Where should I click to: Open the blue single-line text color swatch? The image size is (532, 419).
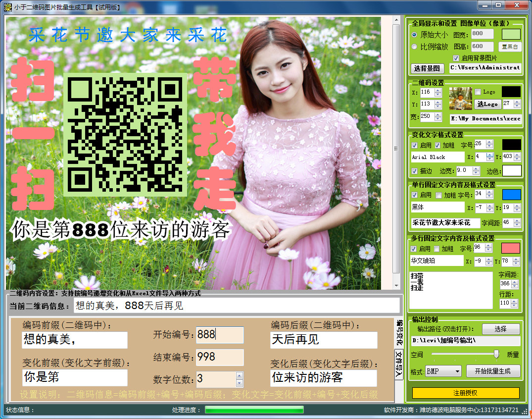tap(512, 195)
